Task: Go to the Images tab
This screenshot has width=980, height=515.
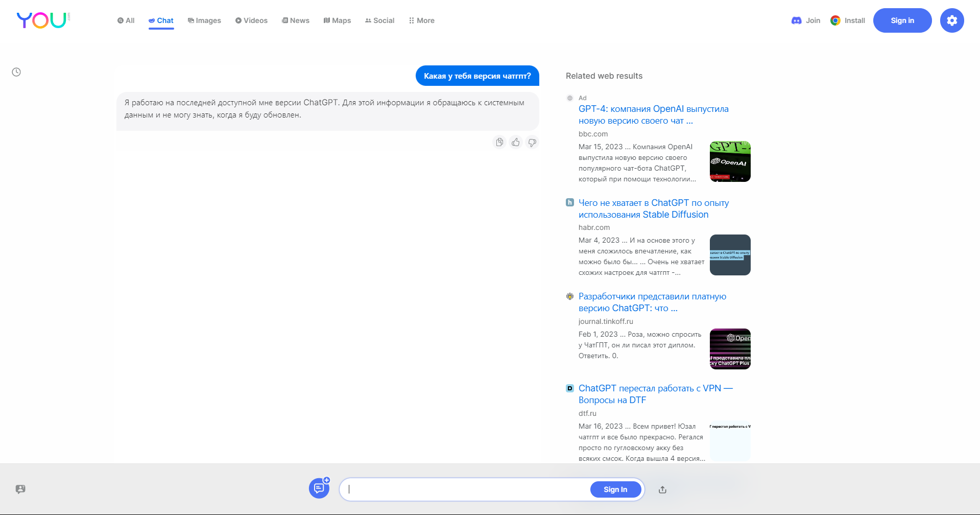Action: (x=204, y=20)
